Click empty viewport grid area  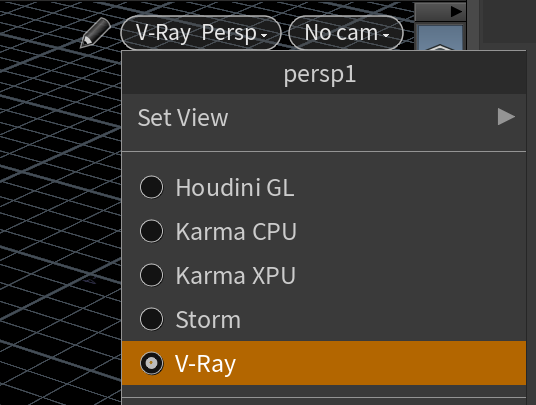58,205
